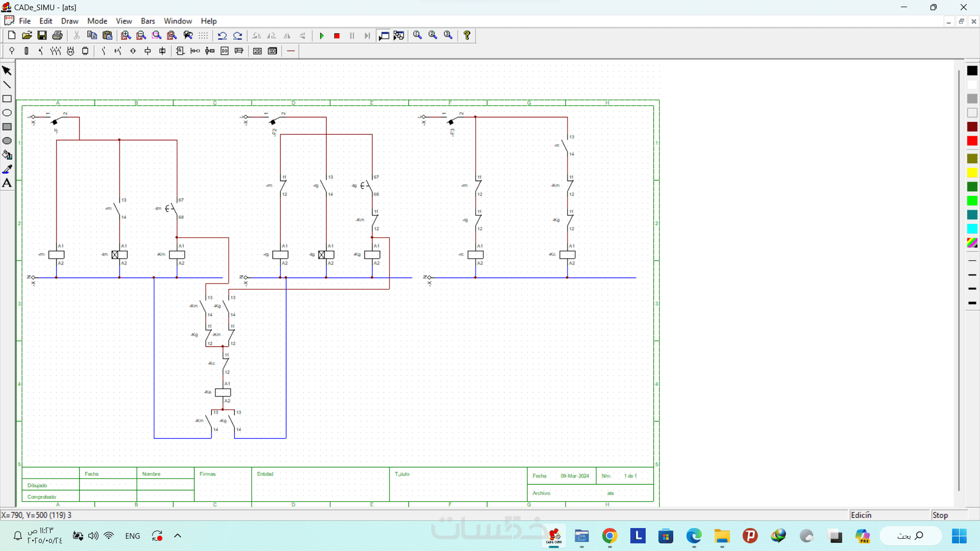
Task: Click the 3D components toolbar button
Action: [273, 51]
